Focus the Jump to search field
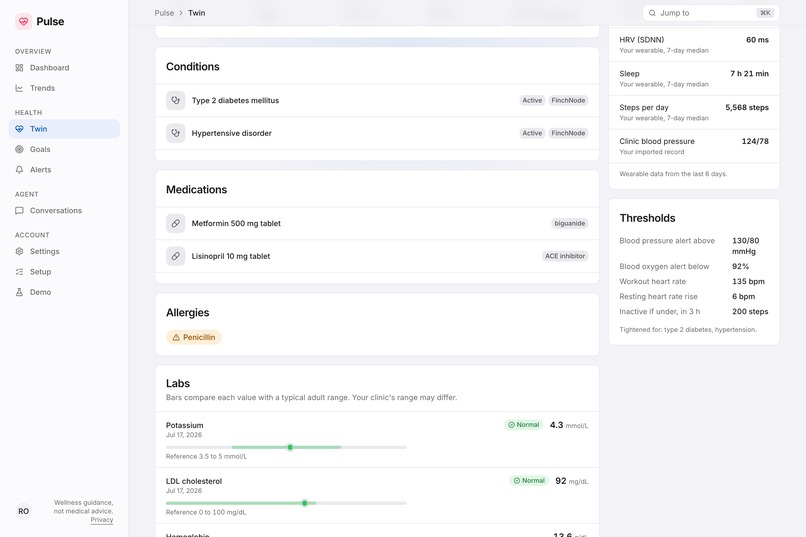806x537 pixels. coord(711,13)
